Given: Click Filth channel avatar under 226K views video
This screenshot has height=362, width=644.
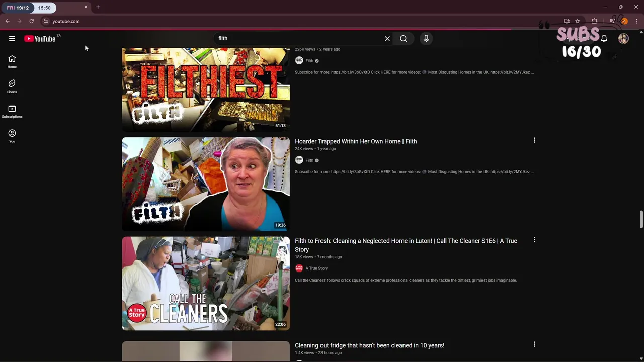Looking at the screenshot, I should pyautogui.click(x=299, y=60).
